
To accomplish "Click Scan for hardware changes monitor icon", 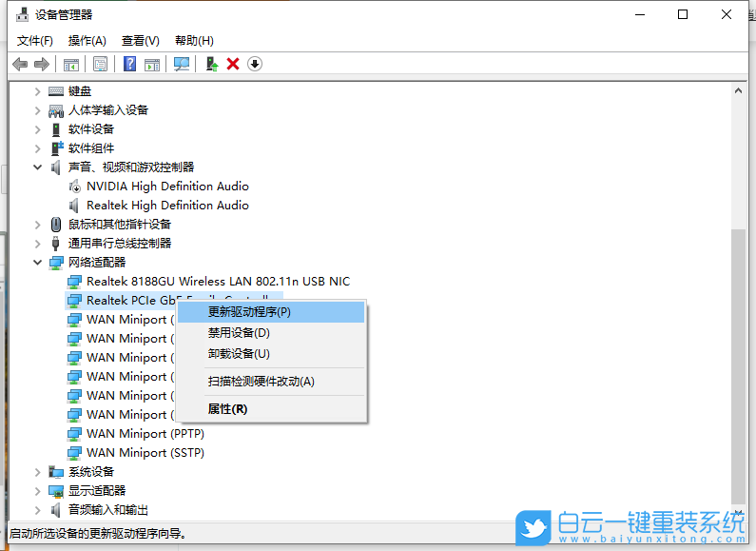I will tap(182, 64).
